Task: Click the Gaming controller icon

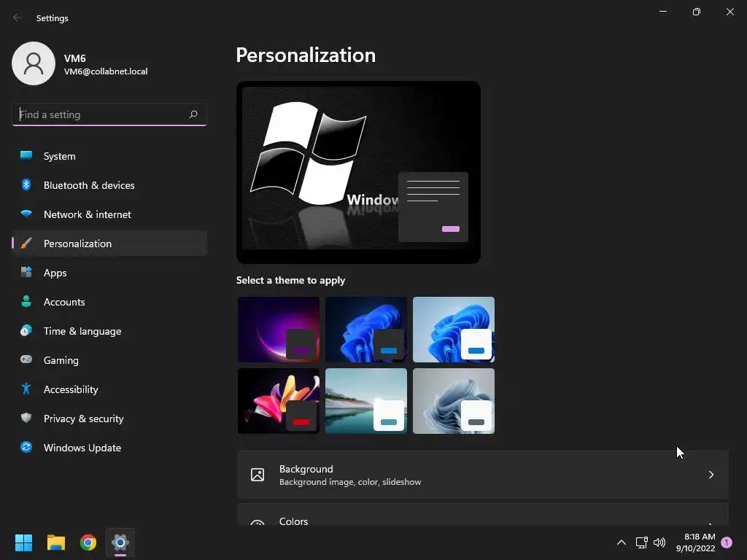Action: 26,359
